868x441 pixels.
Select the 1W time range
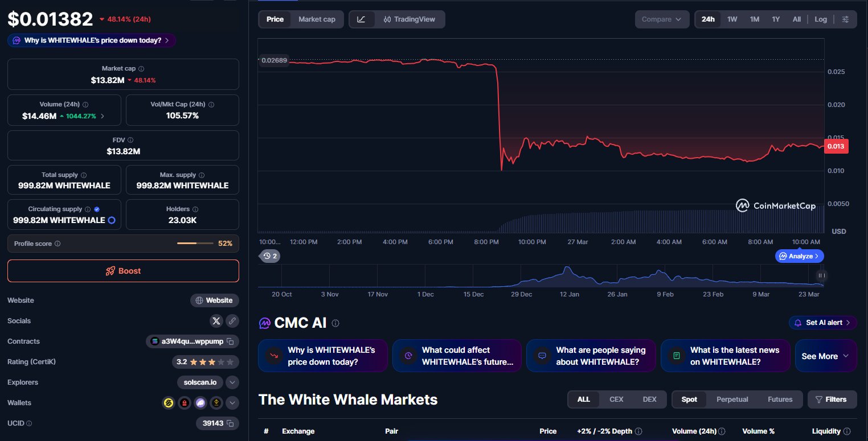pos(732,19)
